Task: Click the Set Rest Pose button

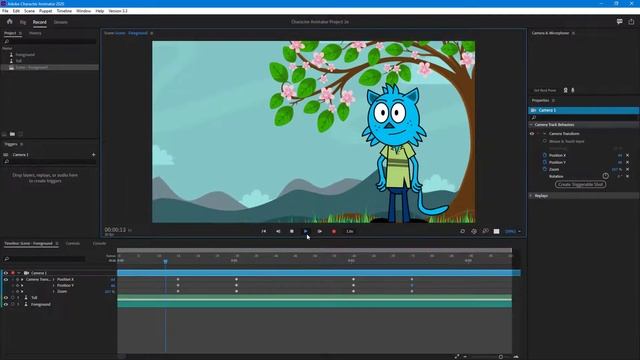Action: point(545,90)
